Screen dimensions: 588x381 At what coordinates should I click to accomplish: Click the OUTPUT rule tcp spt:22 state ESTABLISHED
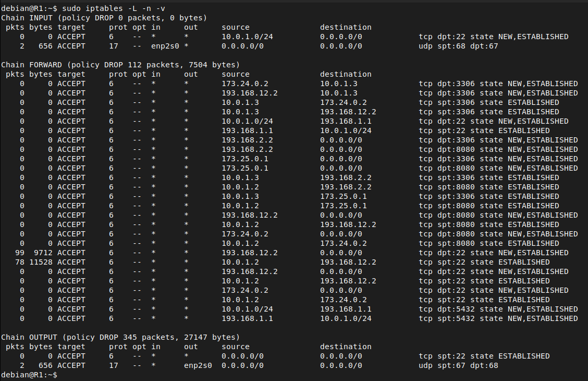(x=484, y=356)
